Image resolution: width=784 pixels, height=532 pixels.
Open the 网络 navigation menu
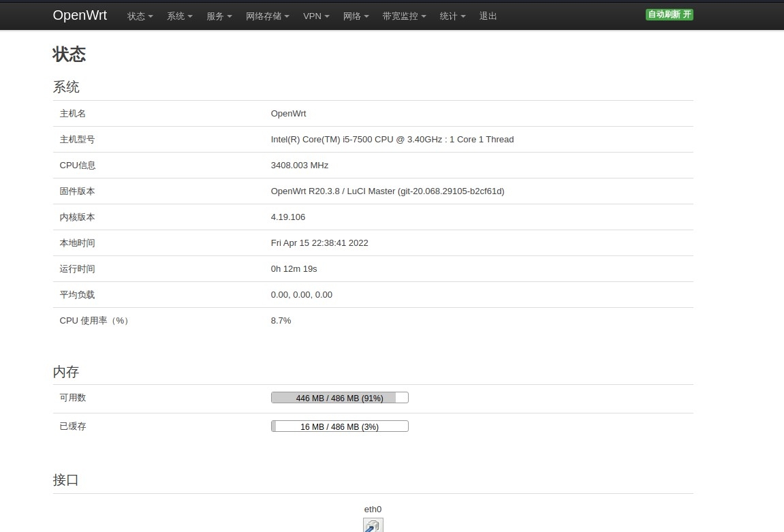click(x=356, y=16)
